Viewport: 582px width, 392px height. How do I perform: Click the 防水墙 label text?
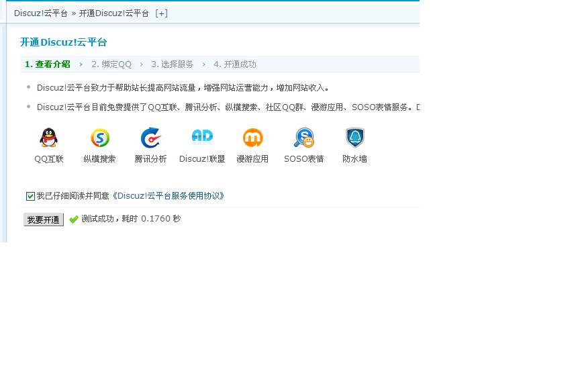[355, 159]
